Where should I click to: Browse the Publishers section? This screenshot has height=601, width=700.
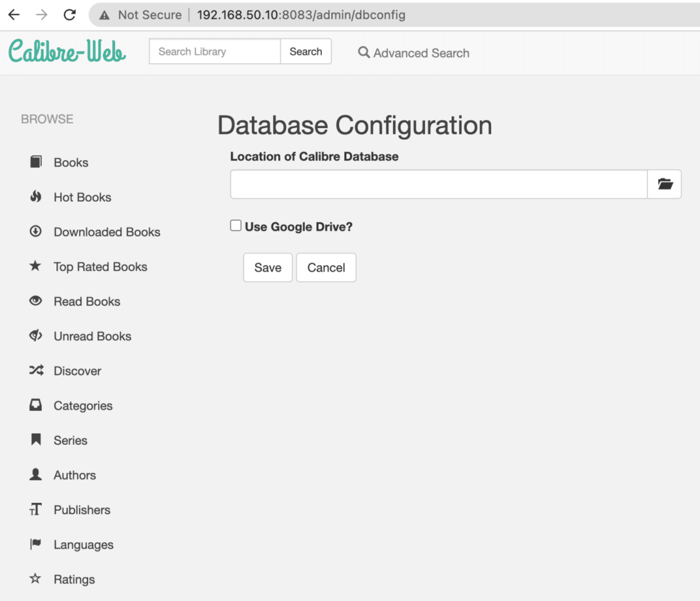pyautogui.click(x=81, y=510)
